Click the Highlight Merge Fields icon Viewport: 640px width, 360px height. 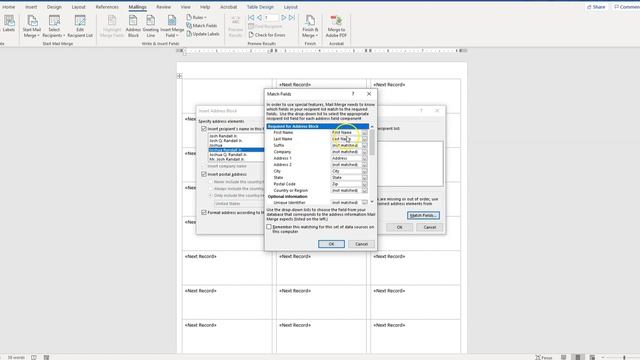(x=112, y=26)
